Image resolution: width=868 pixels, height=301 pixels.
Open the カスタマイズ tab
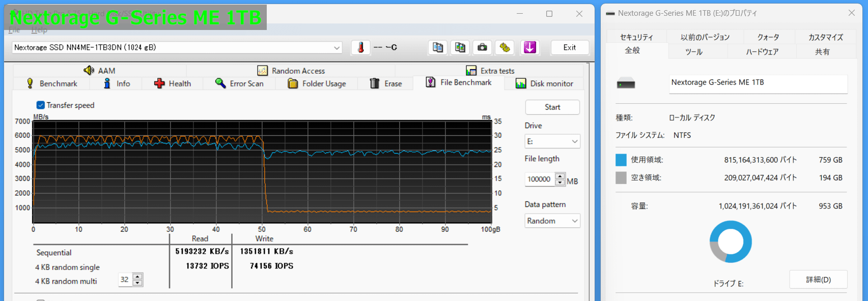point(826,37)
